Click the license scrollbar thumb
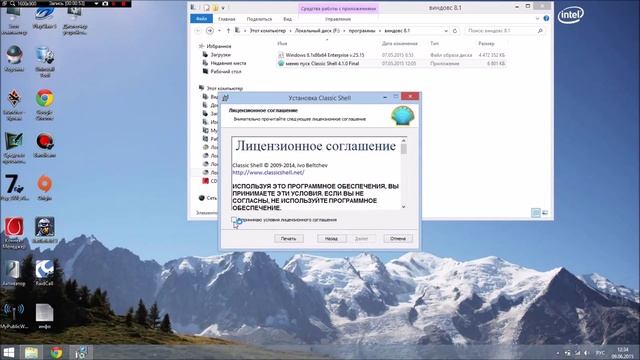This screenshot has height=360, width=640. pyautogui.click(x=404, y=149)
